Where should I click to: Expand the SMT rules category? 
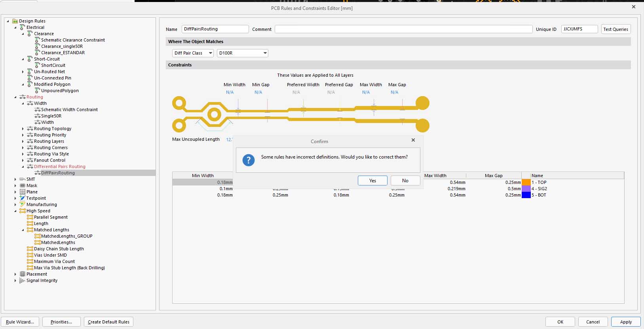pos(15,179)
